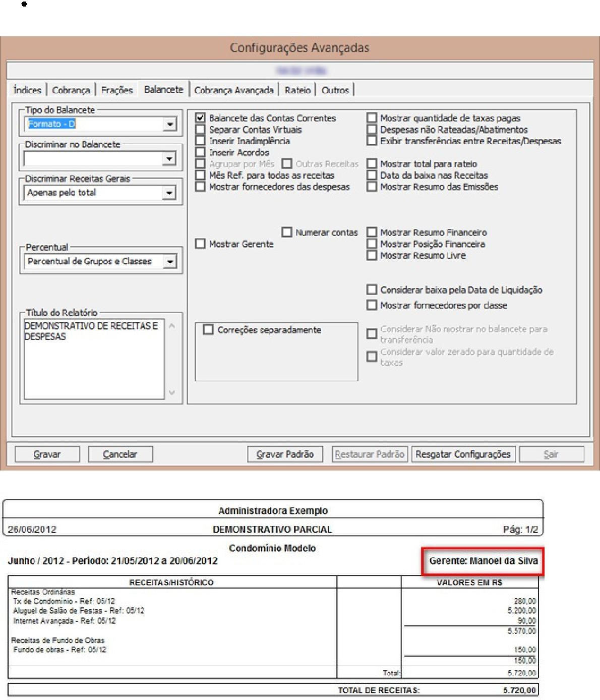Check Data da baixa nas Receitas
600x700 pixels.
(372, 175)
